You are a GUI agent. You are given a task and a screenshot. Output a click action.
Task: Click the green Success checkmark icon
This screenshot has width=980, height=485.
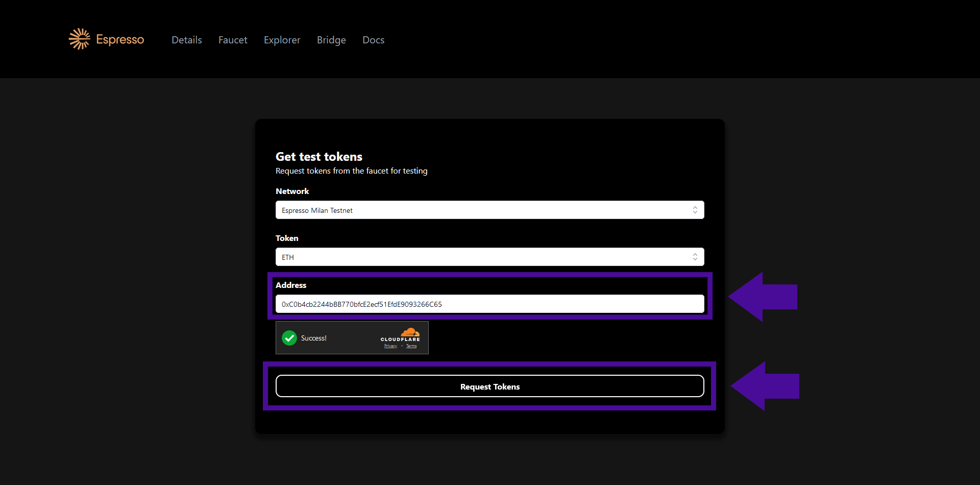click(289, 338)
